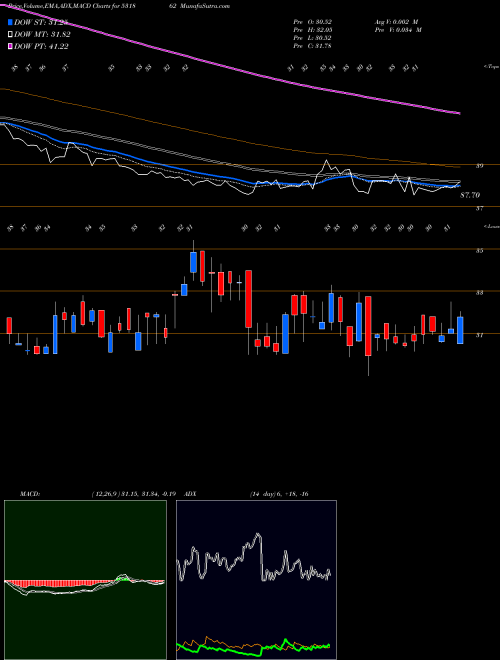Click the 39 price axis label

click(479, 166)
